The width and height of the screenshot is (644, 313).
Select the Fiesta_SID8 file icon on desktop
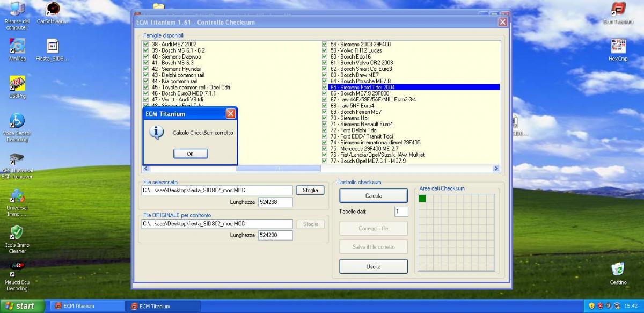click(x=52, y=49)
